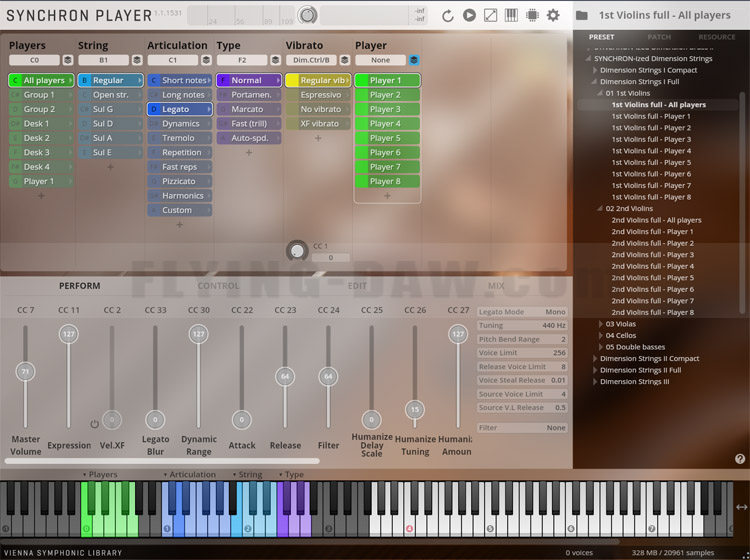The image size is (750, 560).
Task: Click the CC 1 dimension knob
Action: (297, 251)
